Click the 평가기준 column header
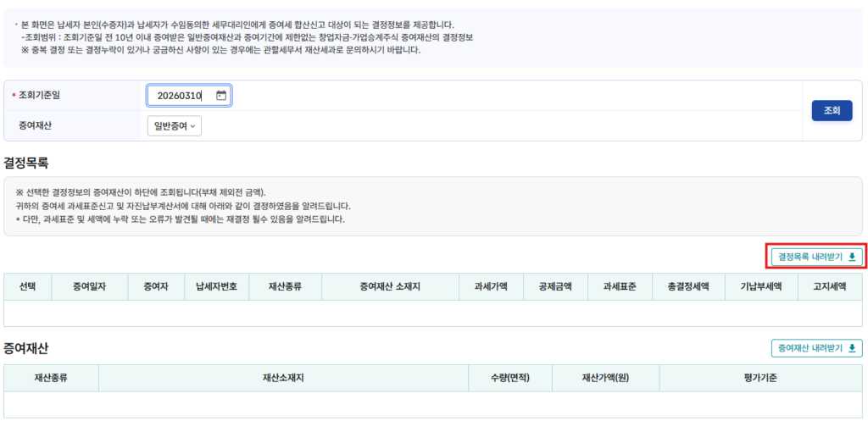This screenshot has height=421, width=868. click(760, 378)
